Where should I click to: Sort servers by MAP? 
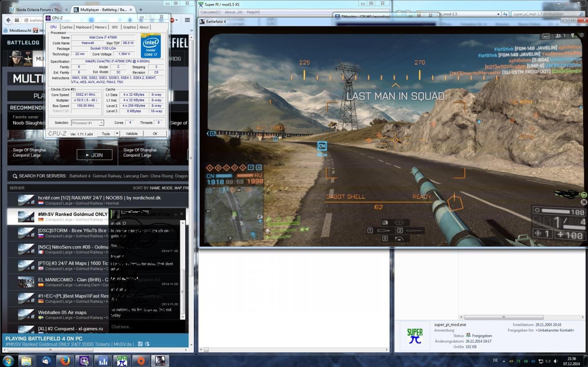[x=178, y=188]
